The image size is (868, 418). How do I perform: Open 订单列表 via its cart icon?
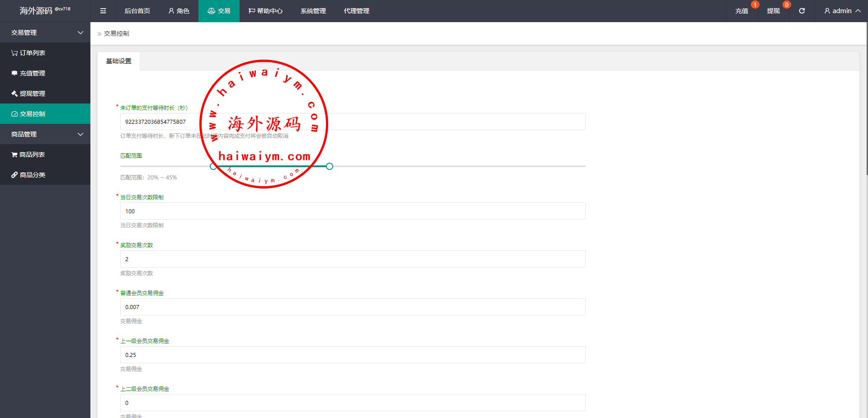pyautogui.click(x=14, y=53)
